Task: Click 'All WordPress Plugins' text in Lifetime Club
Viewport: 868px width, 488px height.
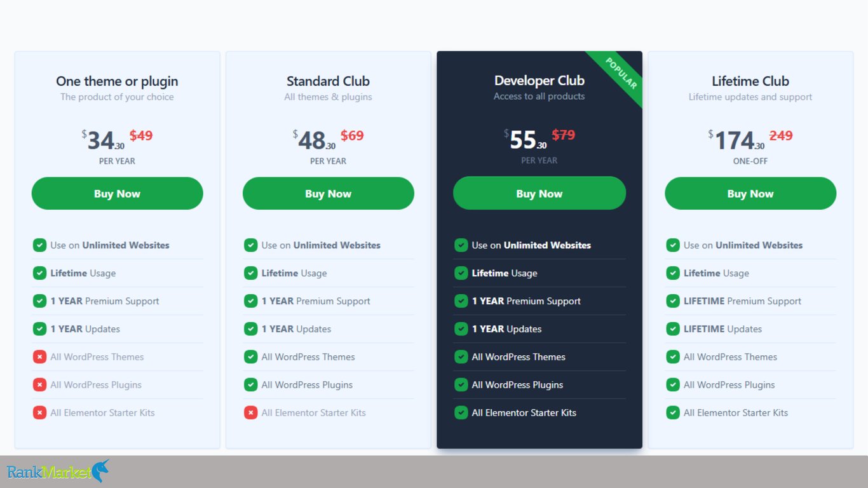Action: point(729,385)
